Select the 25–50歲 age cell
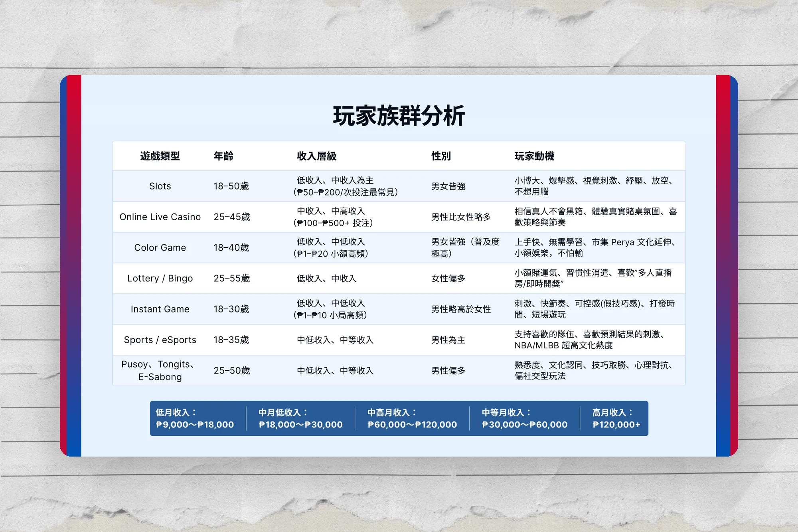798x532 pixels. (x=232, y=371)
